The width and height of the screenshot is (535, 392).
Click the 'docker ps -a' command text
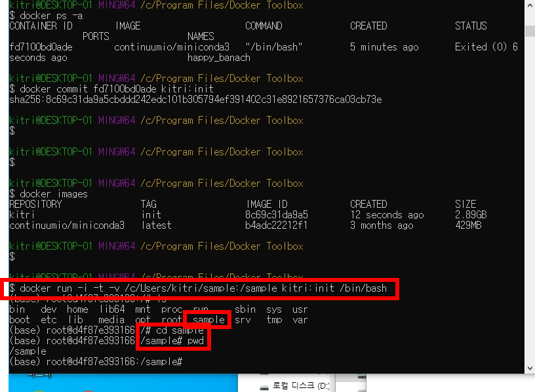tap(51, 16)
